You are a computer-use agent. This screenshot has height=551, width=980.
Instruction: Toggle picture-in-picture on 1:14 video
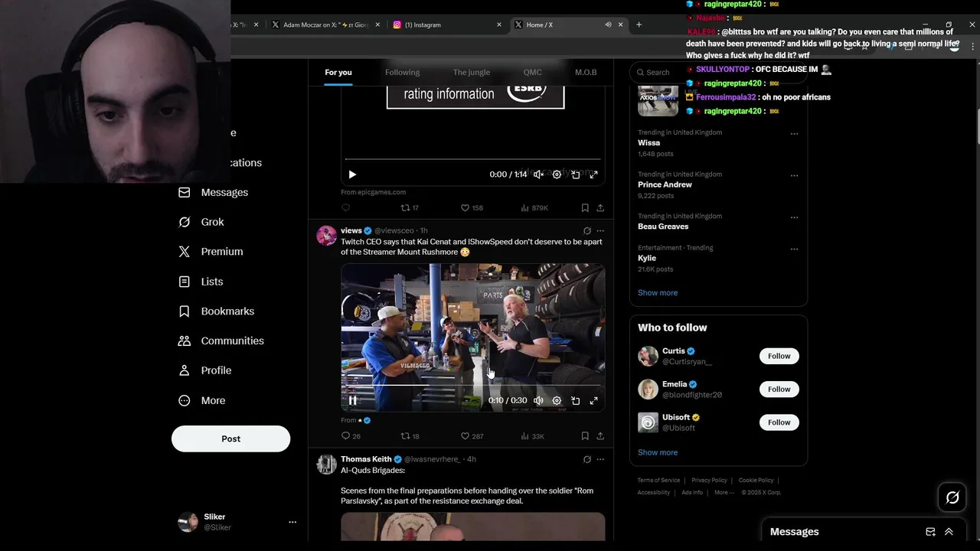coord(575,174)
